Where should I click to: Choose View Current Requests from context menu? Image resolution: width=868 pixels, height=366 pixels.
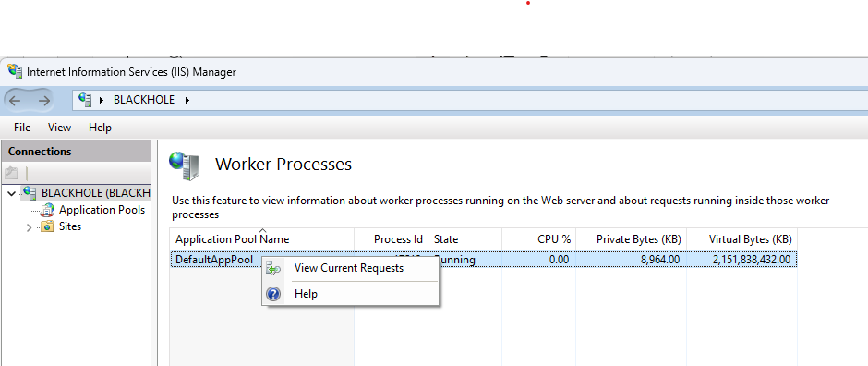pyautogui.click(x=349, y=268)
